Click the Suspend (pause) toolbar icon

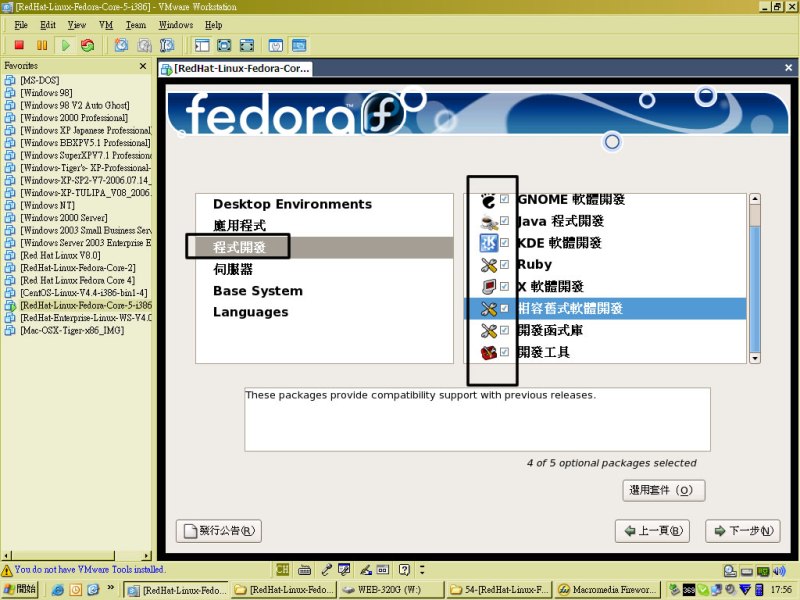point(42,45)
